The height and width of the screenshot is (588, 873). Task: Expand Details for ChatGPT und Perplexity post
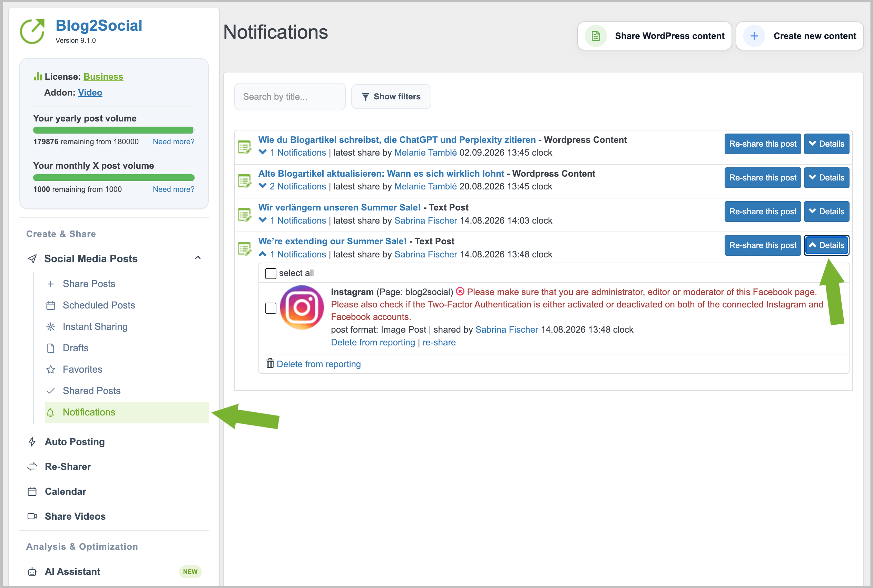pos(826,144)
